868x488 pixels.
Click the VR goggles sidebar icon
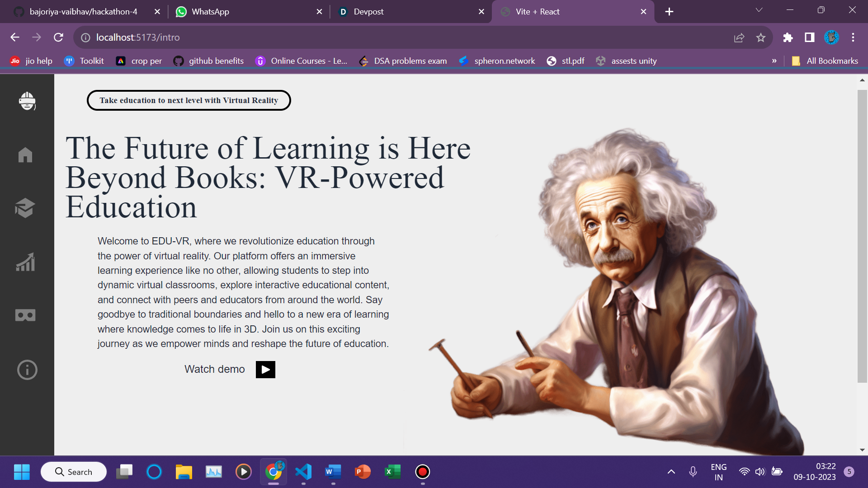[25, 315]
